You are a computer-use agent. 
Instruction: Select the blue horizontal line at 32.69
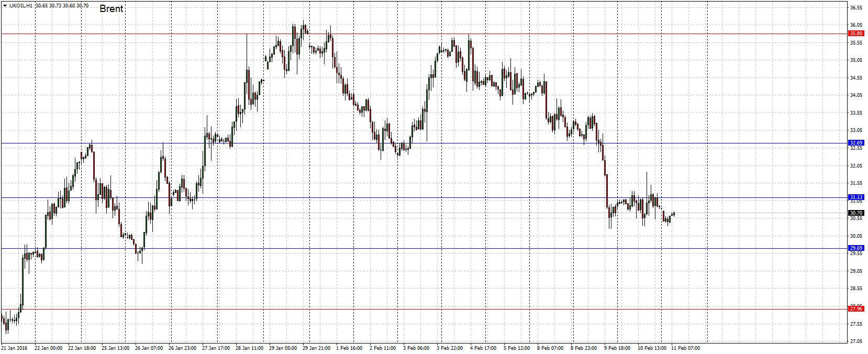coord(314,143)
